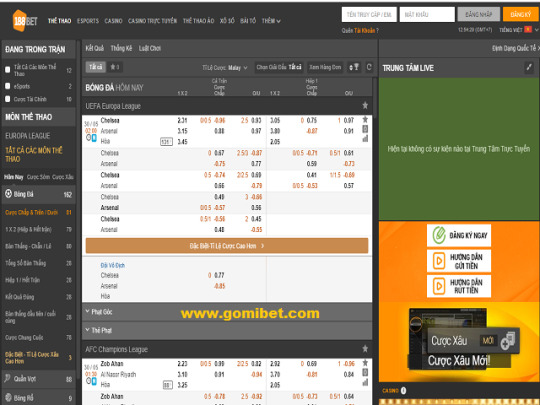Switch to the Kết Quả tab

pyautogui.click(x=94, y=48)
